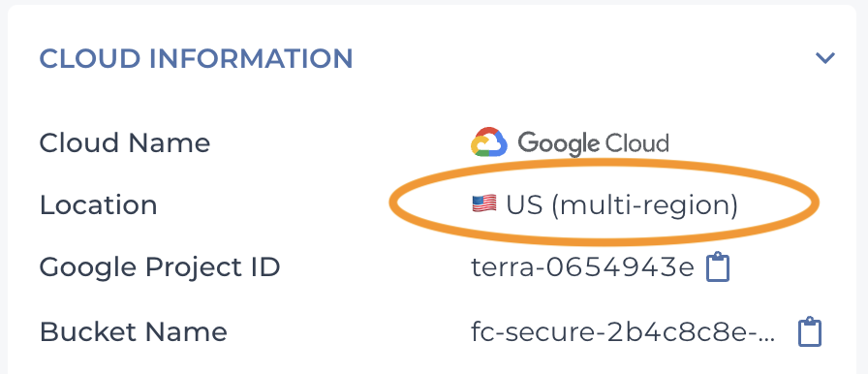
Task: Select the terra-0654943e project ID text
Action: (x=582, y=267)
